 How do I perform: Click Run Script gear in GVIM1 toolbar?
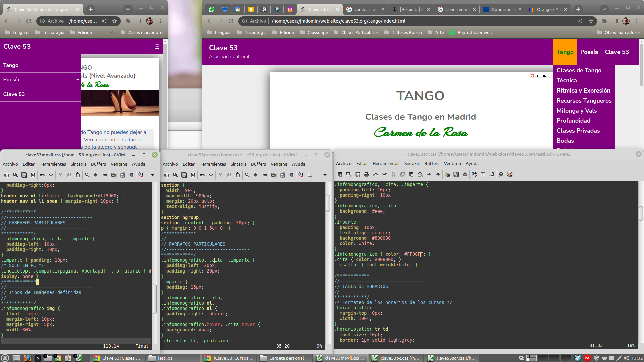291,175
